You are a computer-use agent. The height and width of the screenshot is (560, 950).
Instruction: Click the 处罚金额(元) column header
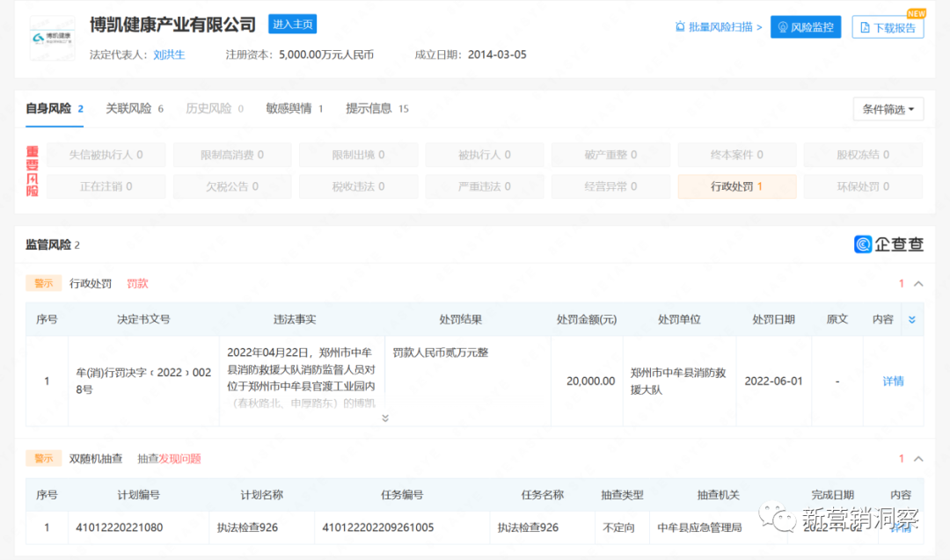pos(587,320)
